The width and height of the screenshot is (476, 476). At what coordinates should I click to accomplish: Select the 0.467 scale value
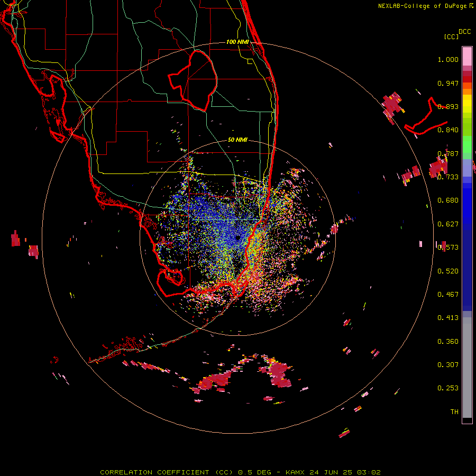point(448,295)
